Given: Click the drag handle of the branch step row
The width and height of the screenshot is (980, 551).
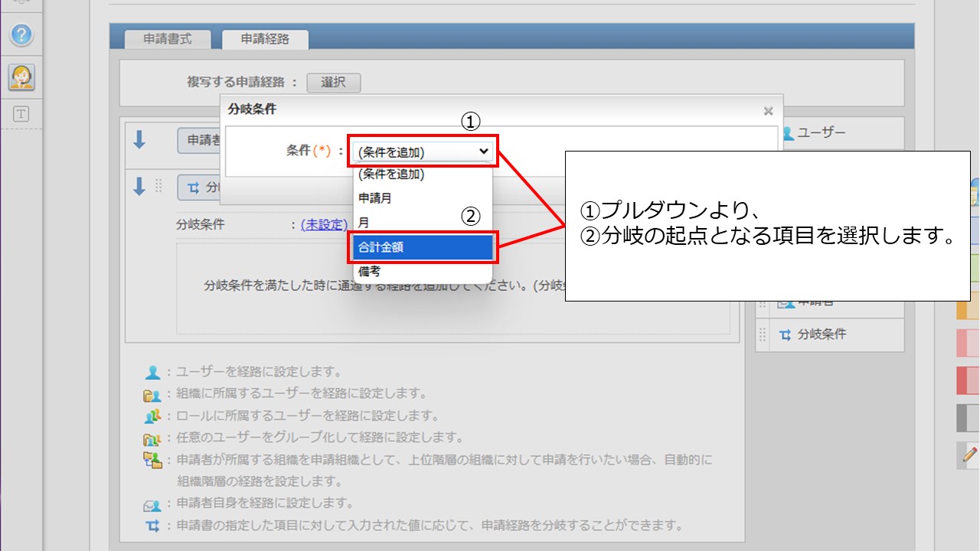Looking at the screenshot, I should coord(159,186).
